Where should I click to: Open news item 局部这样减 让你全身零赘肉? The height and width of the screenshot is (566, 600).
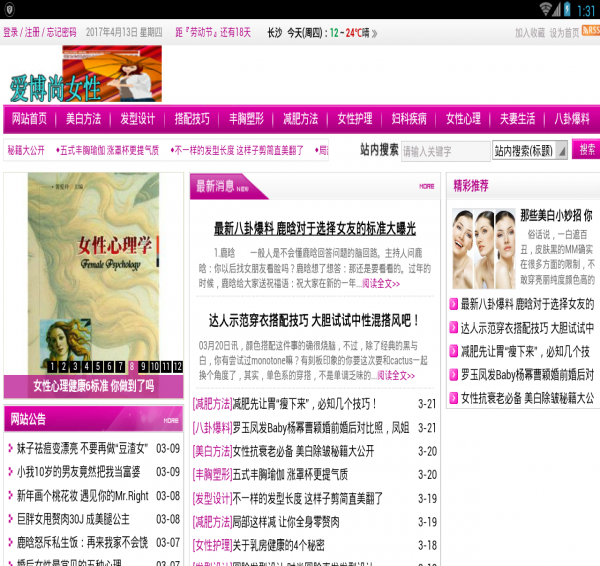286,522
